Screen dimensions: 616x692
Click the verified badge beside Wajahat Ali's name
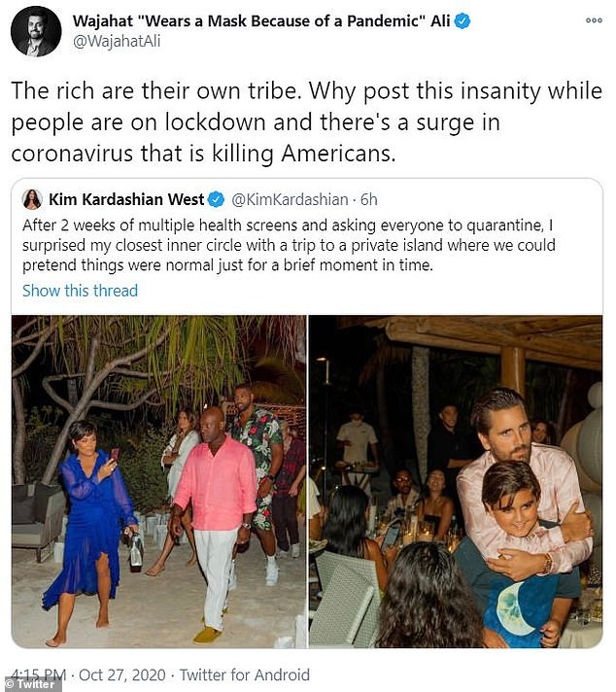pos(462,20)
